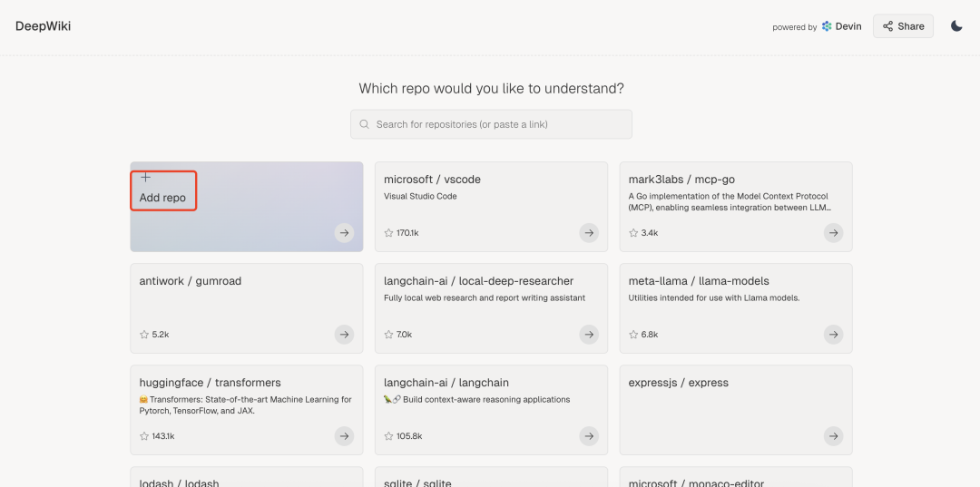Viewport: 980px width, 487px height.
Task: Click the star icon on antiwork / gumroad
Action: pos(144,335)
